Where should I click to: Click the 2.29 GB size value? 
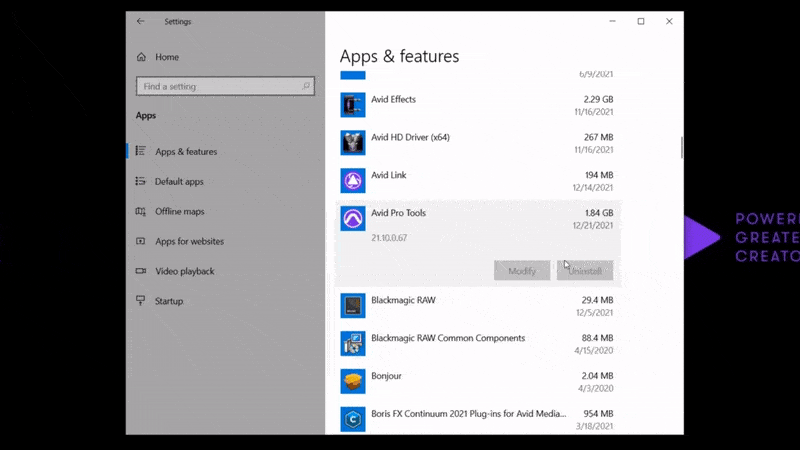(598, 99)
